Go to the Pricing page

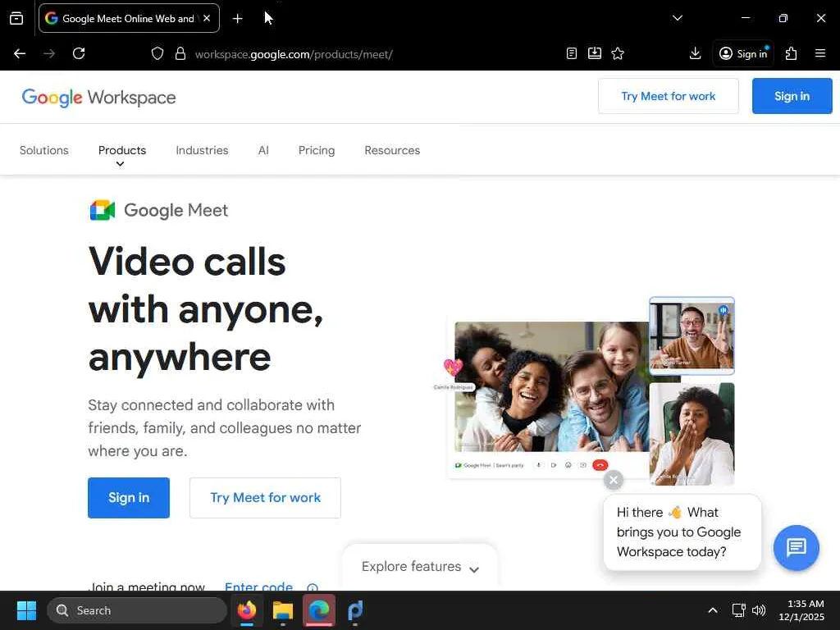pos(317,151)
